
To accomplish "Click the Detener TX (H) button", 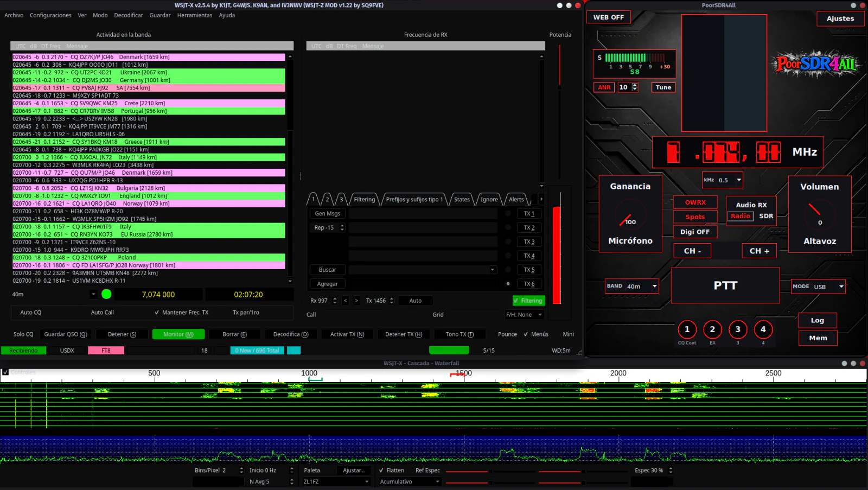I will pyautogui.click(x=404, y=334).
